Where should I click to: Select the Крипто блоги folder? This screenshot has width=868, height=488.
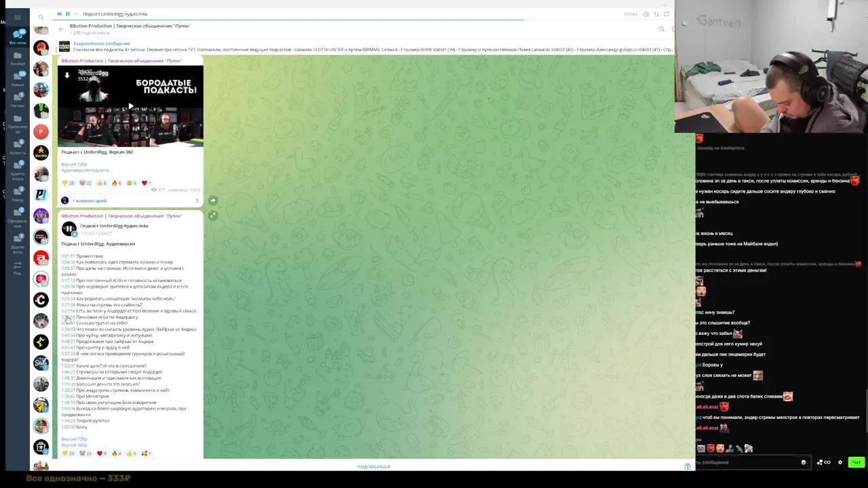click(x=18, y=171)
